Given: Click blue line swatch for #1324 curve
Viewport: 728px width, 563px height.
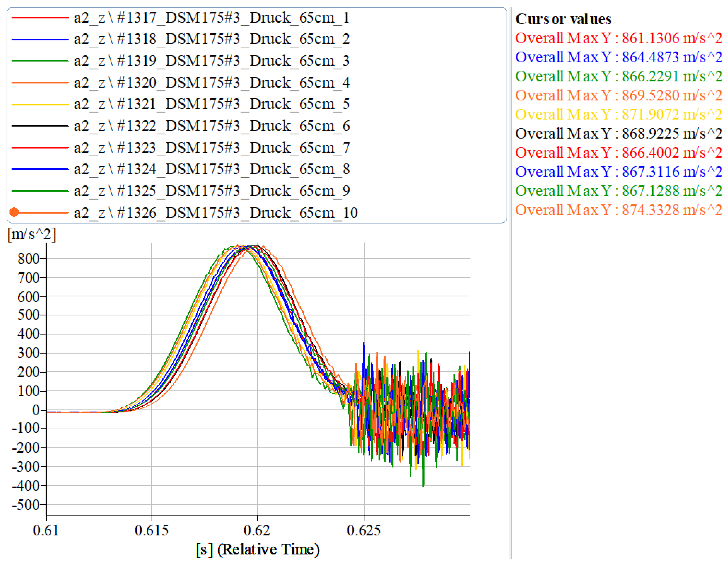Looking at the screenshot, I should click(40, 169).
